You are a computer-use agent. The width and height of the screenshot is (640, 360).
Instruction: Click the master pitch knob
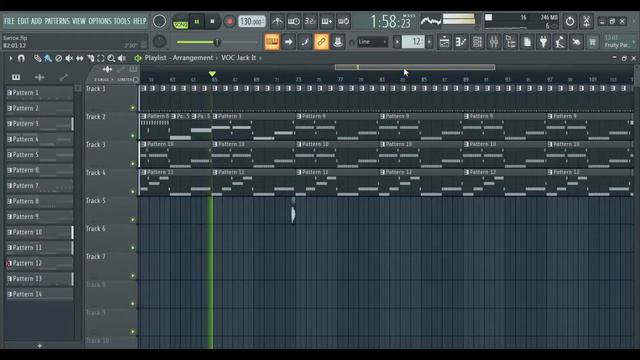pos(159,41)
